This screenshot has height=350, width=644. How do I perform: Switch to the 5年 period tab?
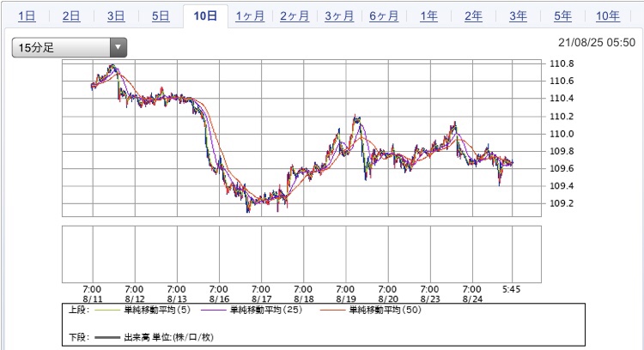[x=562, y=16]
